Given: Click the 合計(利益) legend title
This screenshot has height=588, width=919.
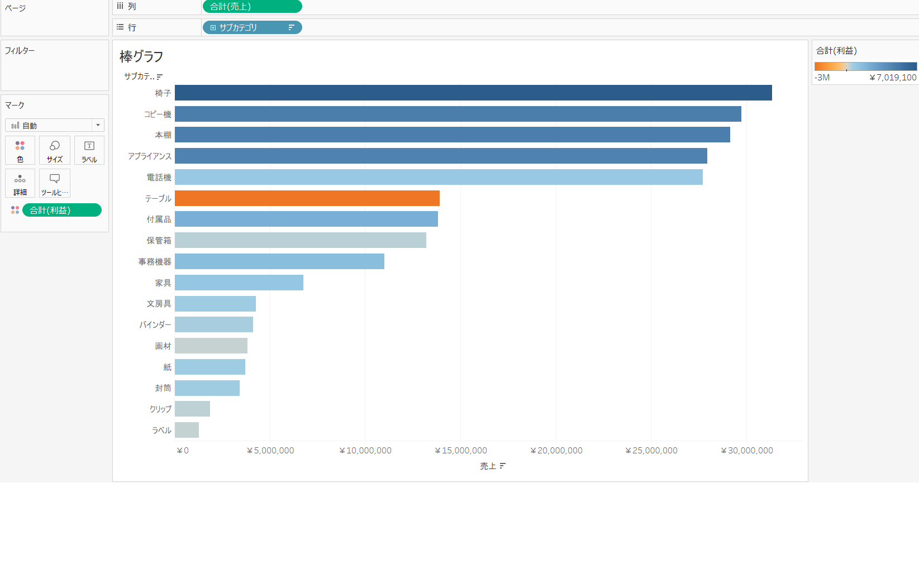Looking at the screenshot, I should tap(836, 51).
